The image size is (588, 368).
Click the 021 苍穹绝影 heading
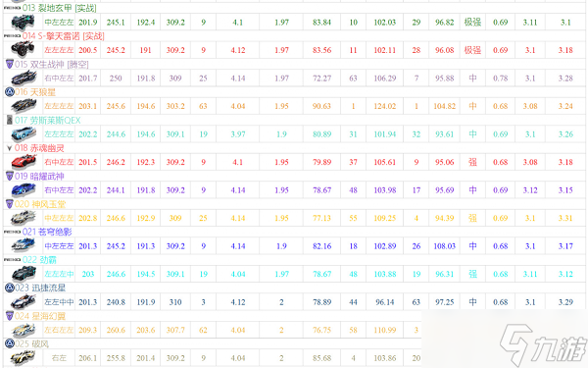[x=47, y=232]
